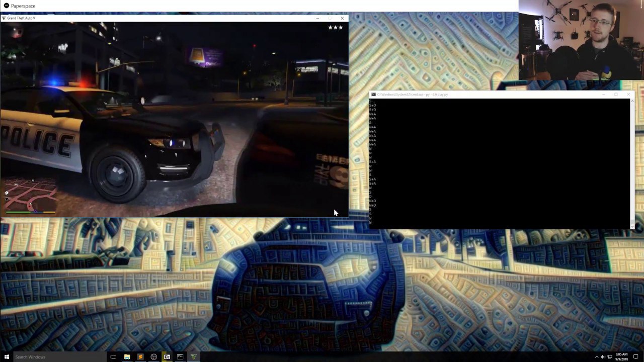This screenshot has height=362, width=644.
Task: Open the volume control in system tray
Action: click(603, 357)
